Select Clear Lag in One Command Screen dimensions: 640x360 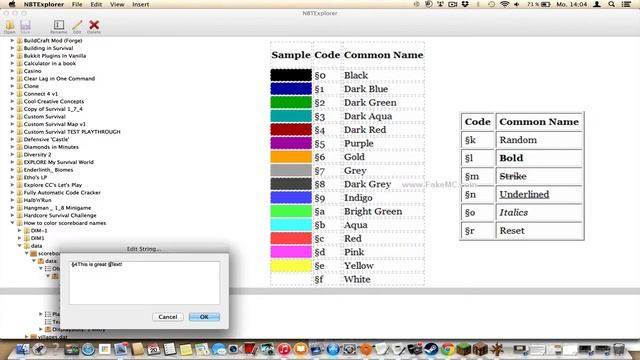coord(59,78)
